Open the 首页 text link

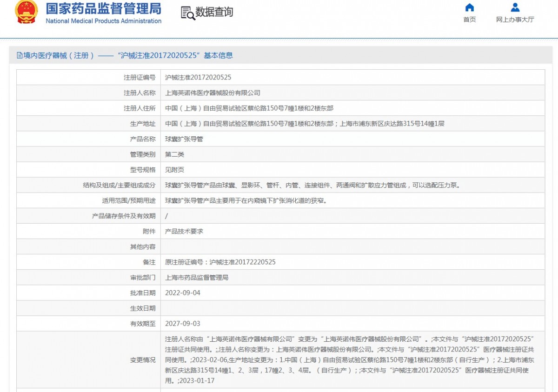[x=470, y=20]
